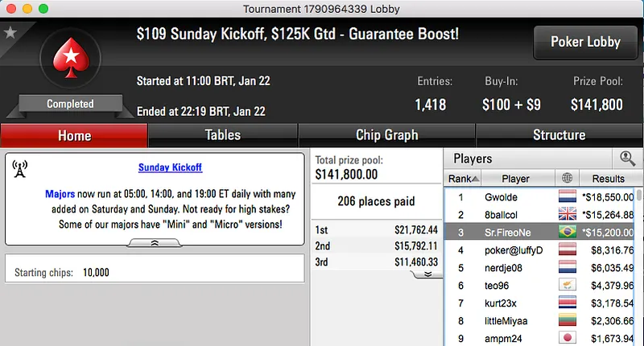The height and width of the screenshot is (346, 644).
Task: Collapse the Sunday Kickoff news panel
Action: tap(155, 242)
